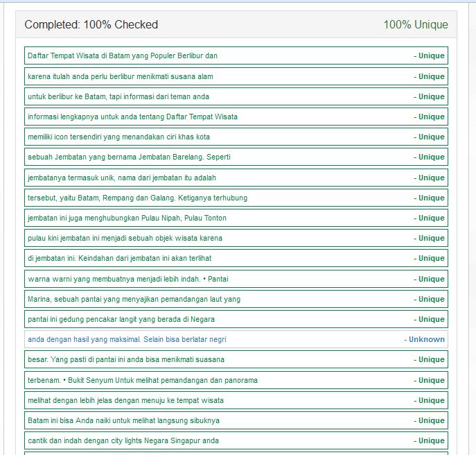Open the 'karena itulah anda perlu berlibur' result
The width and height of the screenshot is (476, 455).
(x=121, y=76)
